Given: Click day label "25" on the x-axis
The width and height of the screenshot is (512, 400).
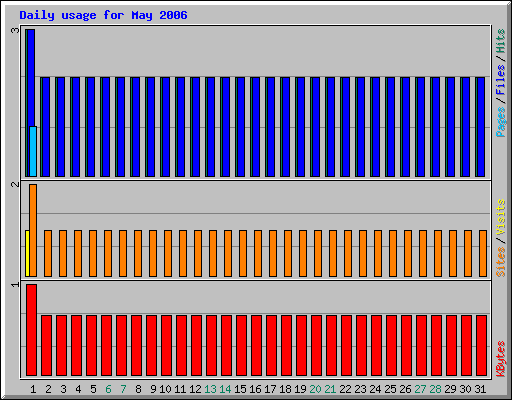Looking at the screenshot, I should [x=390, y=389].
